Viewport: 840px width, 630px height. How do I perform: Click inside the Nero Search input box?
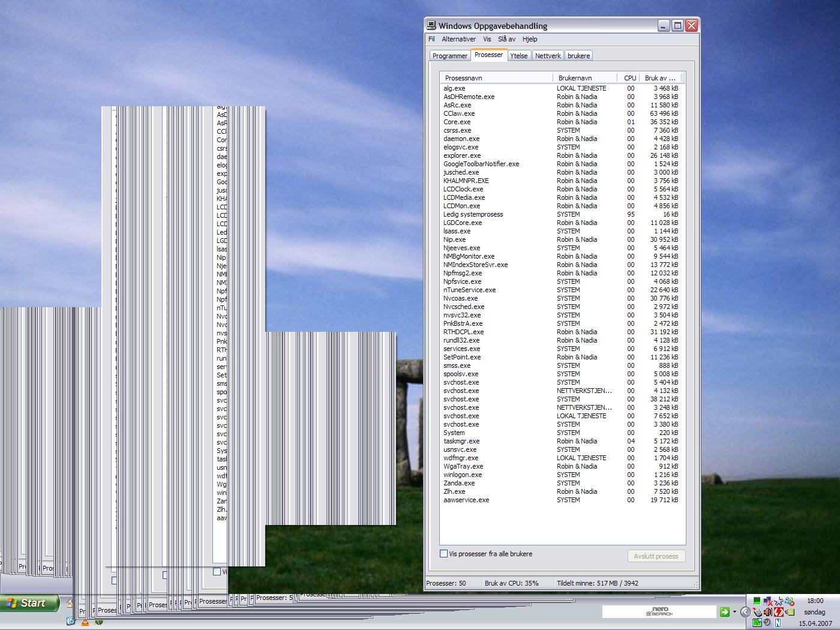pyautogui.click(x=659, y=612)
